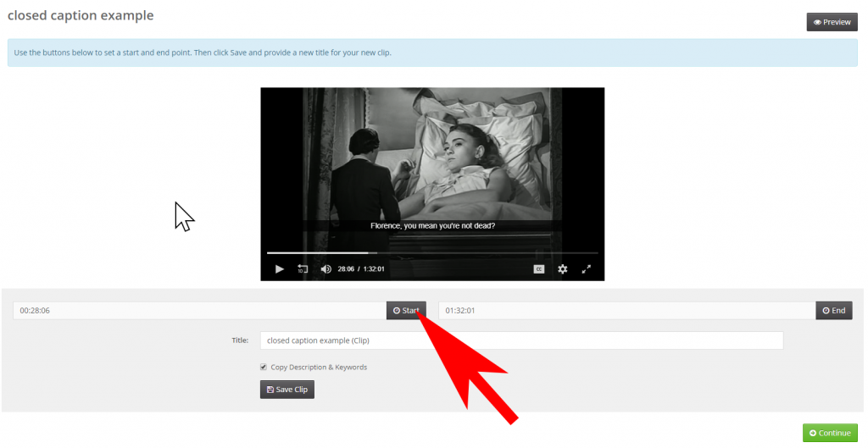Click the start time field 00:28:06
The height and width of the screenshot is (448, 868).
tap(200, 310)
